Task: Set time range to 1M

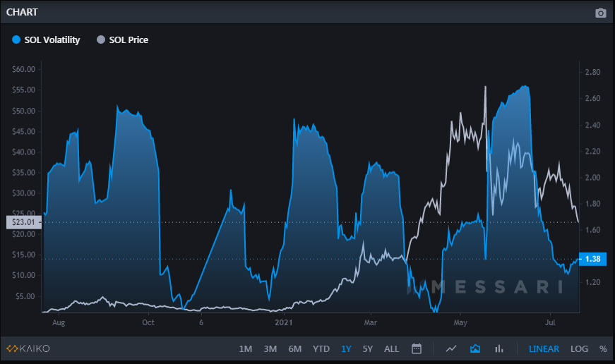Action: [x=246, y=348]
